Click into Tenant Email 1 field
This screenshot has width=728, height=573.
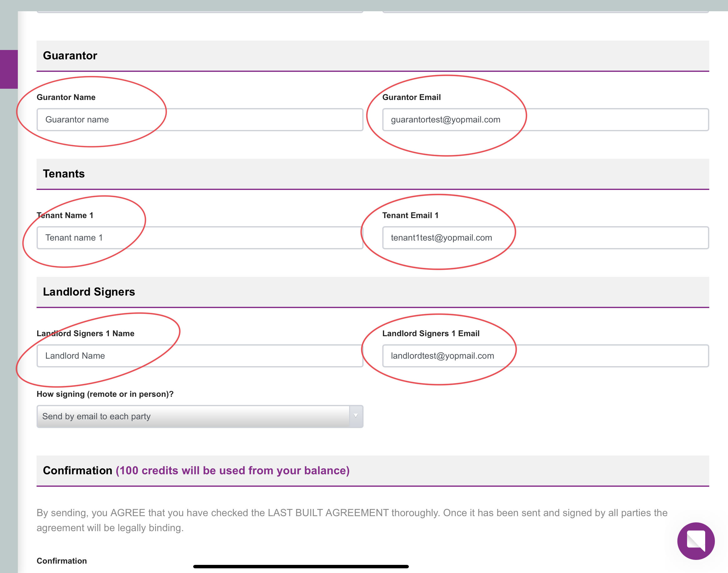[545, 237]
